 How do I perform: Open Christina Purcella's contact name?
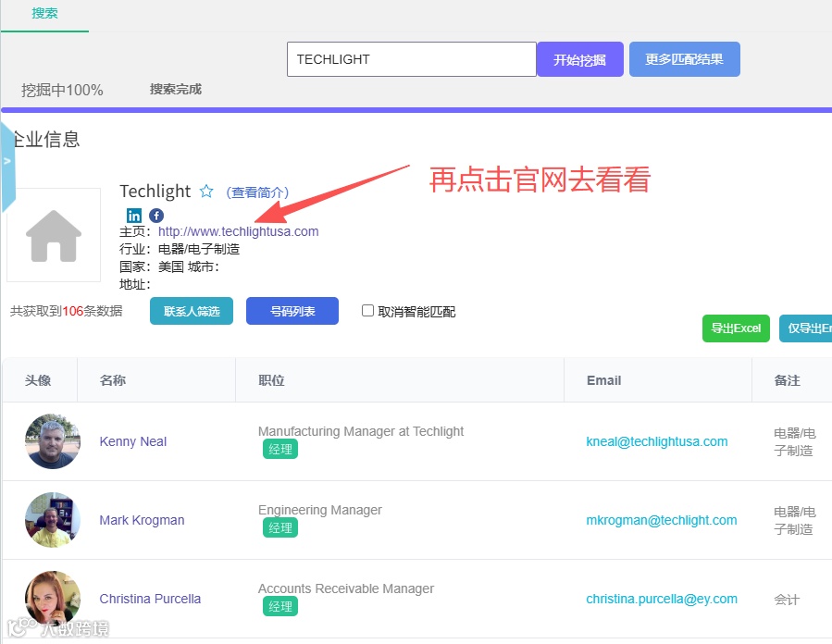tap(150, 599)
